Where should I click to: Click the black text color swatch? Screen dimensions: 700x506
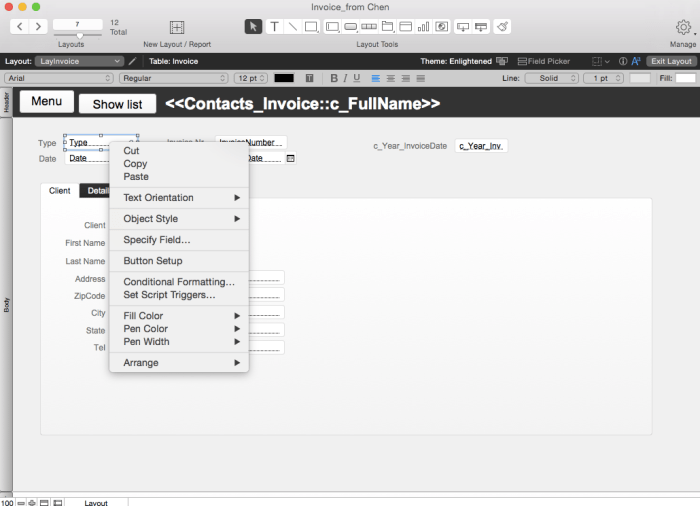tap(284, 78)
